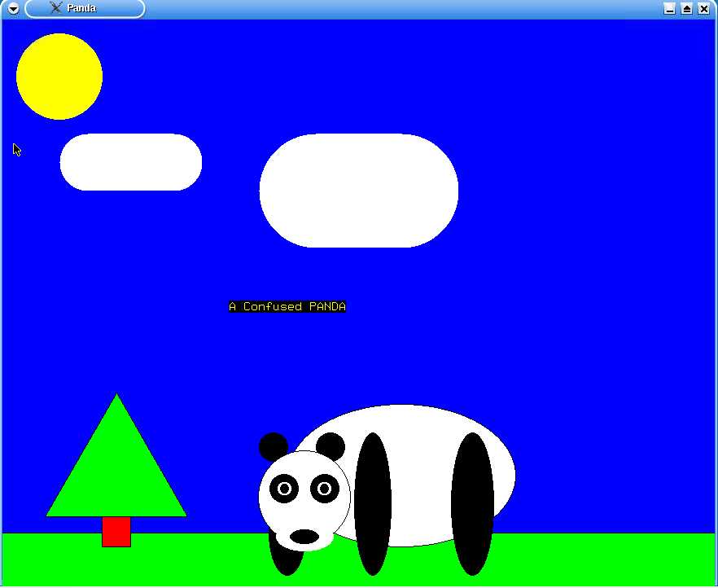Click the panda's middle black leg
This screenshot has width=718, height=588.
[x=373, y=504]
